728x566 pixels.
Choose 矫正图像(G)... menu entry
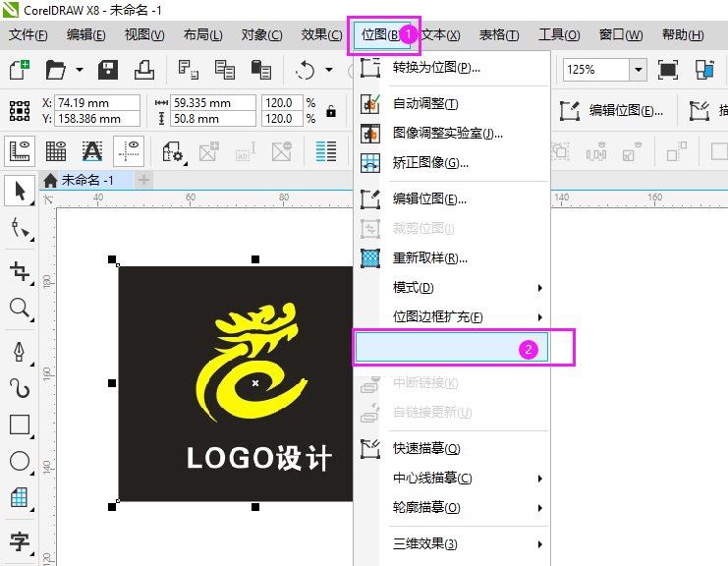point(452,163)
